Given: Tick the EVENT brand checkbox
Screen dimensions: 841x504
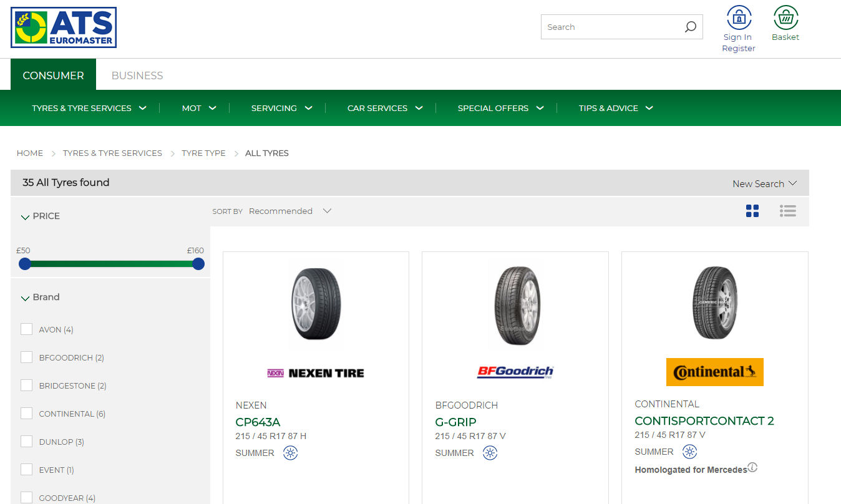Looking at the screenshot, I should 26,469.
